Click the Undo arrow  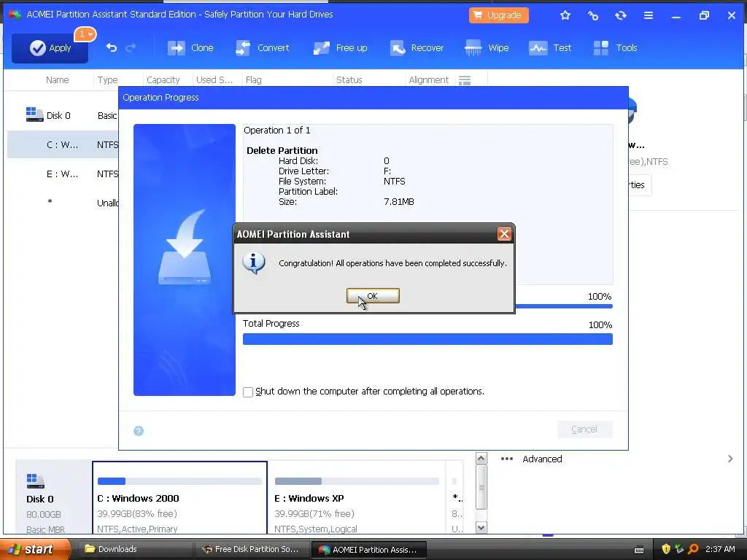click(112, 47)
